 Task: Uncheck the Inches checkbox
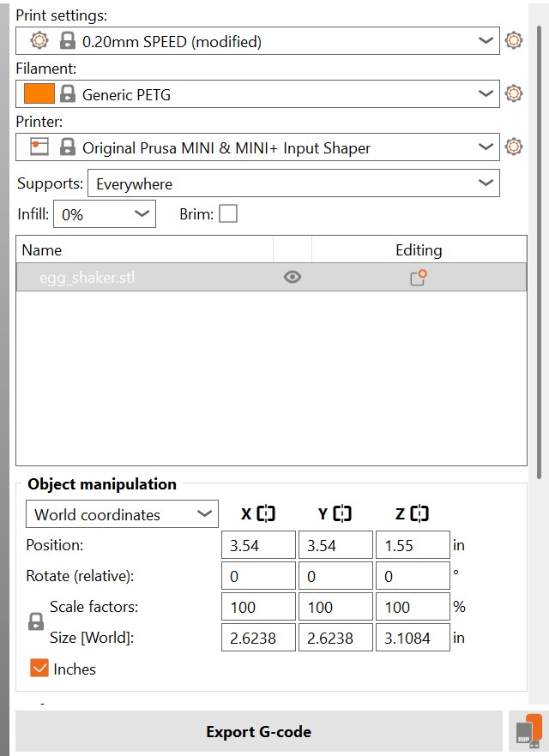pos(39,669)
